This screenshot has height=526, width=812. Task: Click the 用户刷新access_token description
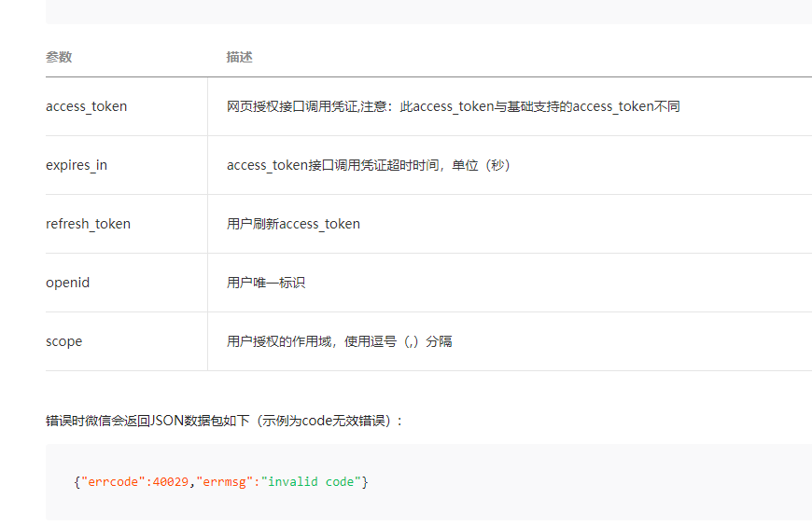point(293,224)
